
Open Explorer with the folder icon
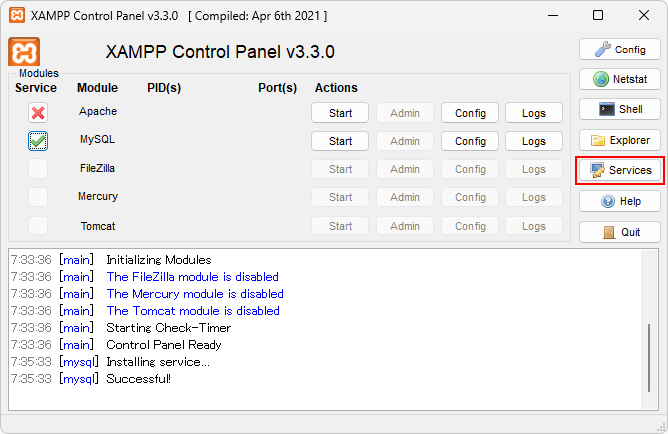tap(620, 140)
